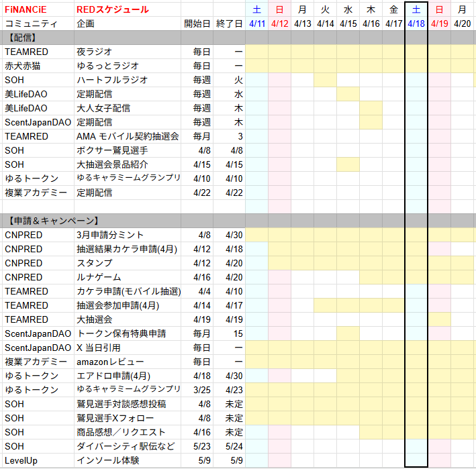
Task: Click the 金 weekday label above 4/17
Action: click(393, 9)
